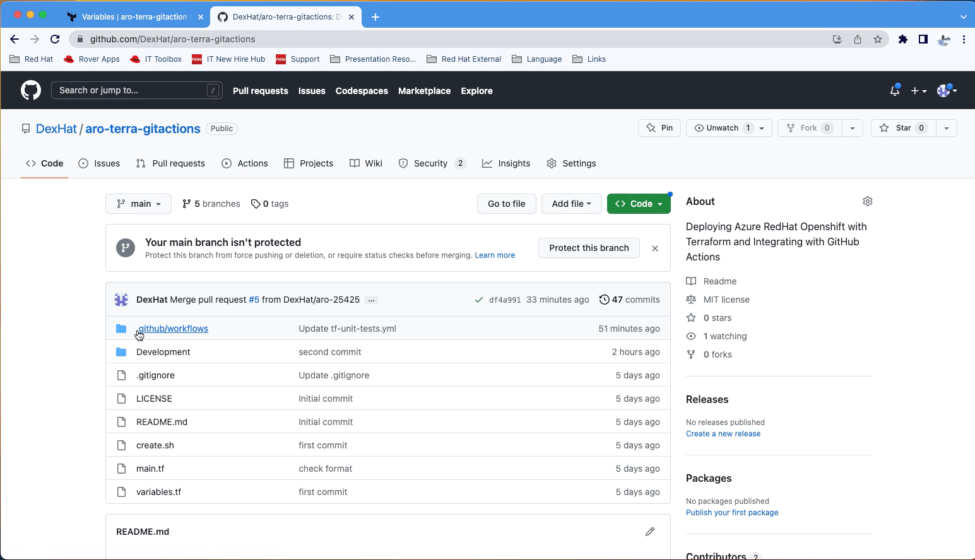This screenshot has width=975, height=560.
Task: Expand the Fork options arrow
Action: tap(852, 128)
